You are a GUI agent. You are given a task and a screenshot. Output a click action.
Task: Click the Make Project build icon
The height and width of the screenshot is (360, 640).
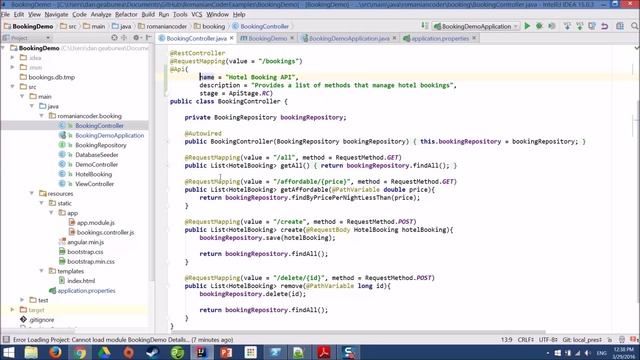coord(425,26)
